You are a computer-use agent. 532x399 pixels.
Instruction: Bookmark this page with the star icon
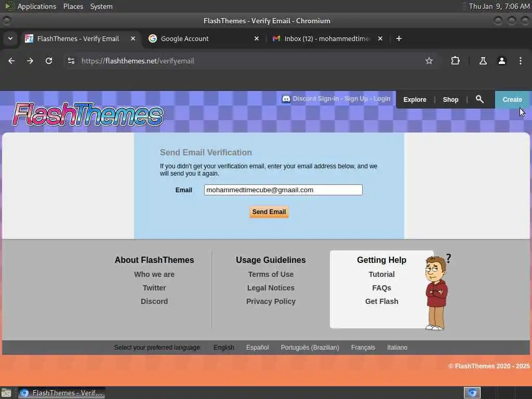coord(429,61)
